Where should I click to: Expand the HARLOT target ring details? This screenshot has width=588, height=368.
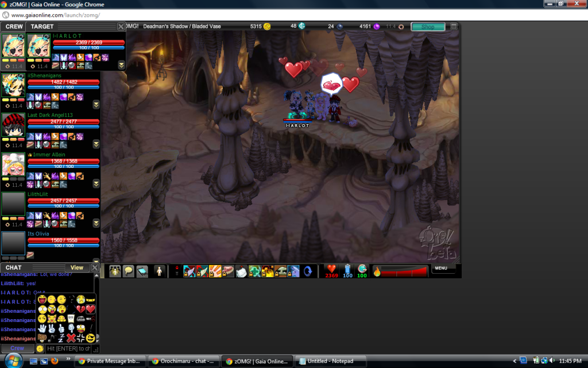(x=121, y=65)
